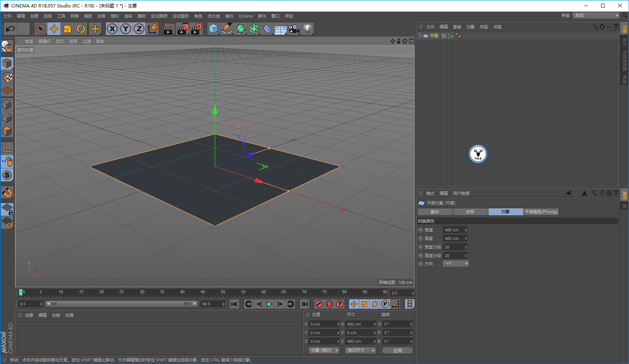Select the 平面 object in object manager
This screenshot has height=364, width=629.
434,36
